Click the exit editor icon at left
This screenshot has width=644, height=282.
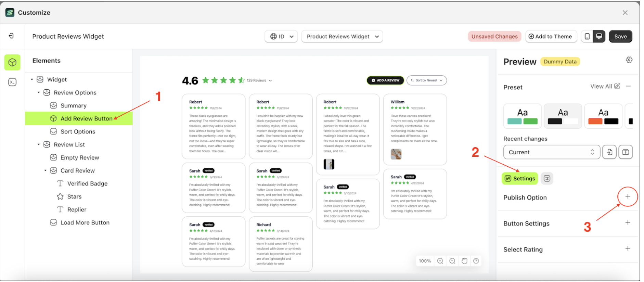click(11, 36)
